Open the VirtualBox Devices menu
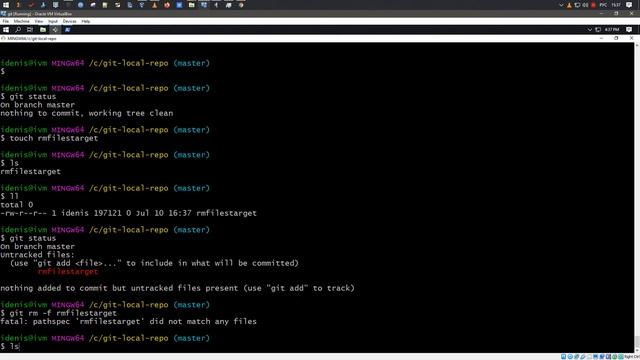Image resolution: width=640 pixels, height=360 pixels. (69, 21)
